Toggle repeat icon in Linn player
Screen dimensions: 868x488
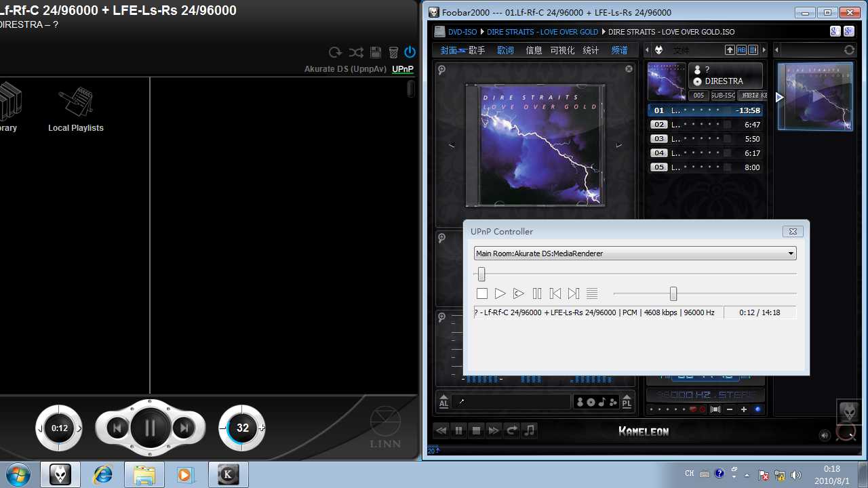(335, 52)
